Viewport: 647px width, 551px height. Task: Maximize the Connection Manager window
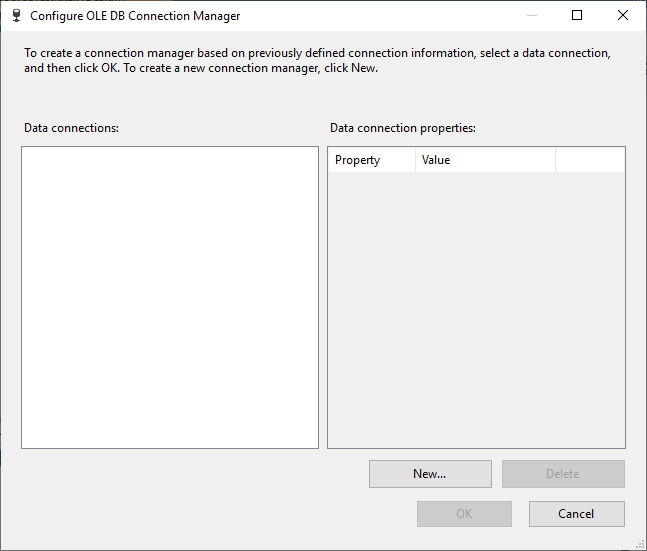pyautogui.click(x=577, y=16)
